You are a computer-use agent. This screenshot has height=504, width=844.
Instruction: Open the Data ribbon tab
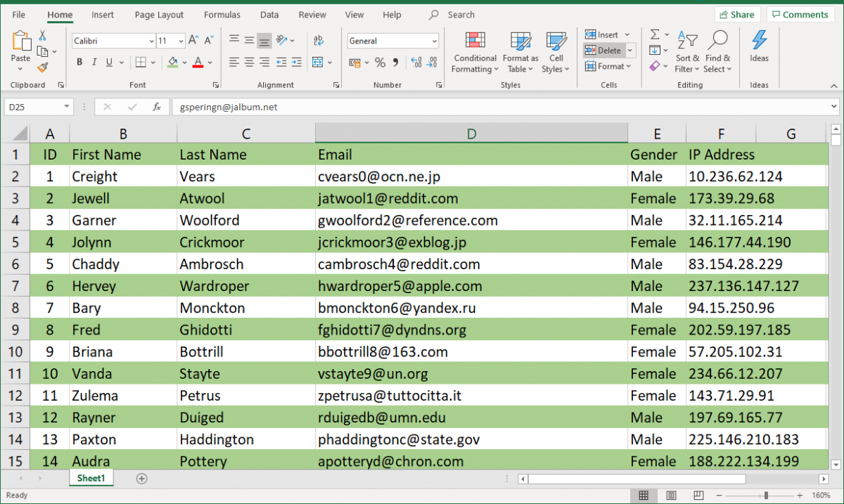(x=269, y=14)
